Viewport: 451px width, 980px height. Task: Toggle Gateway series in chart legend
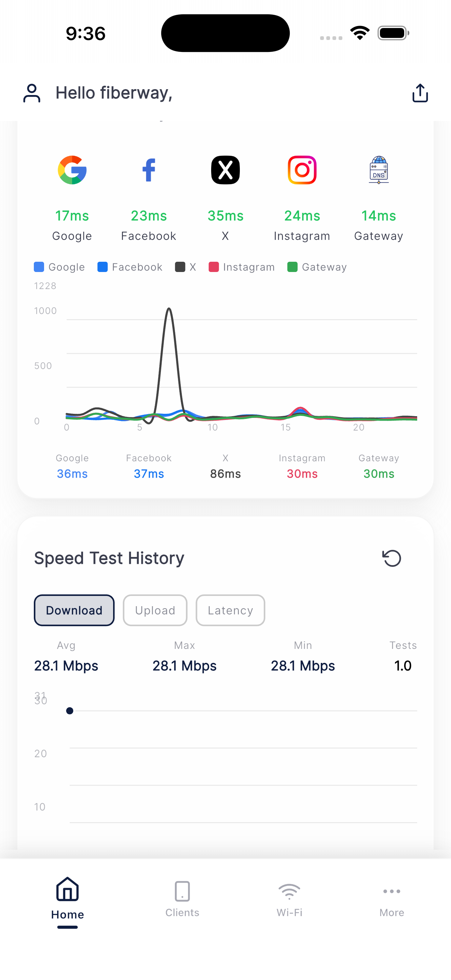pyautogui.click(x=317, y=267)
